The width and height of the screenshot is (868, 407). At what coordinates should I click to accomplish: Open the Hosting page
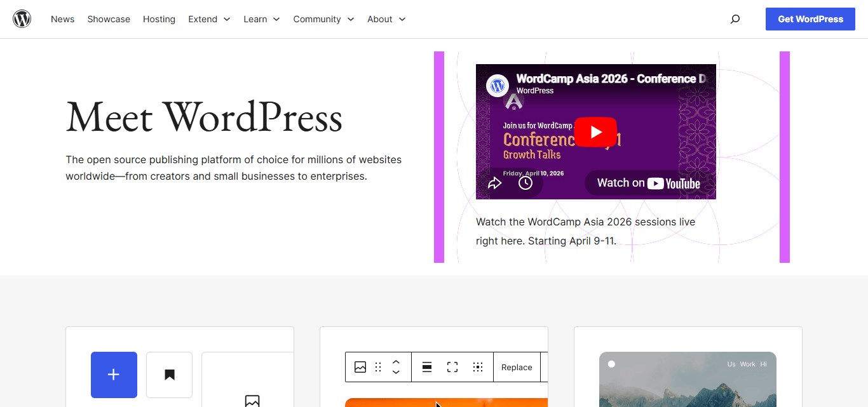[x=159, y=19]
